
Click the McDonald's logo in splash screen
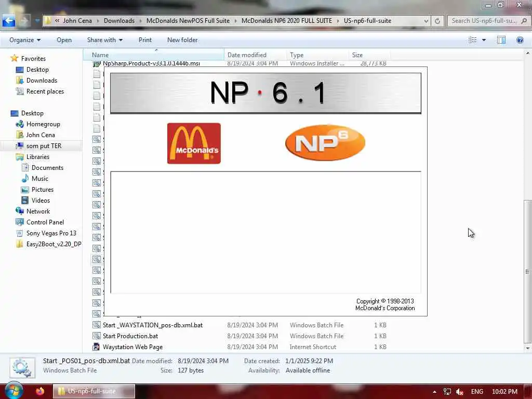click(194, 143)
